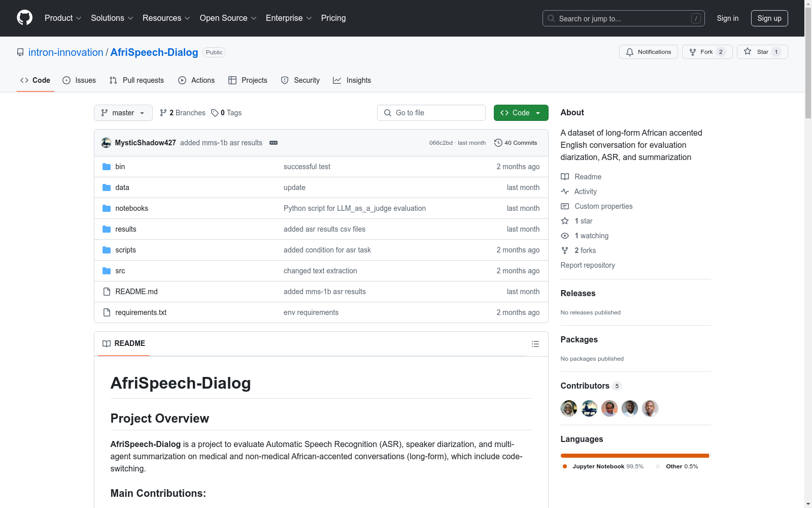Image resolution: width=812 pixels, height=508 pixels.
Task: Expand the Resources menu
Action: (166, 18)
